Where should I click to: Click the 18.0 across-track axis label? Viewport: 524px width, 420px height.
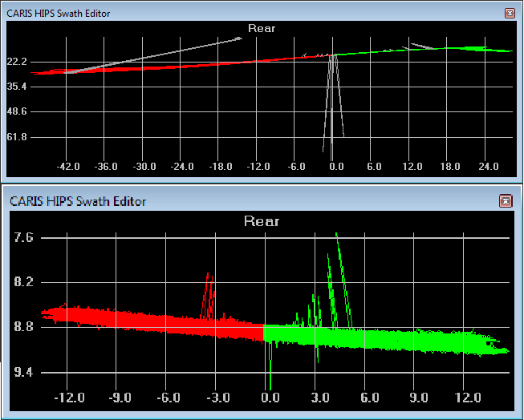(x=450, y=166)
